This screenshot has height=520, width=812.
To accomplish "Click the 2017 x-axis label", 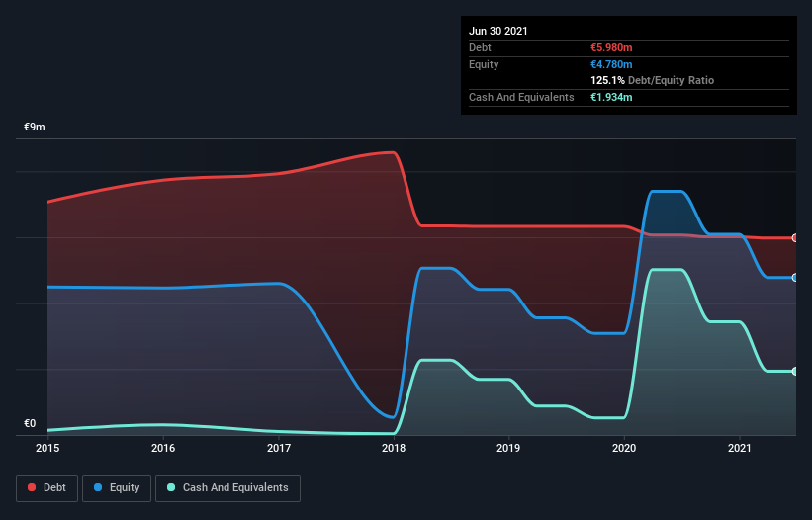I will [x=279, y=448].
